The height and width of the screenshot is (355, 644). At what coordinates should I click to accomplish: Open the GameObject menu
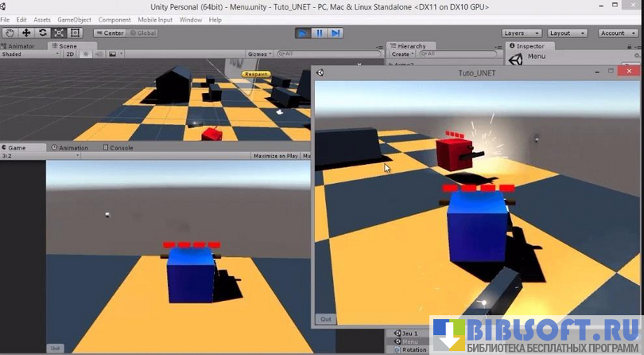(73, 19)
